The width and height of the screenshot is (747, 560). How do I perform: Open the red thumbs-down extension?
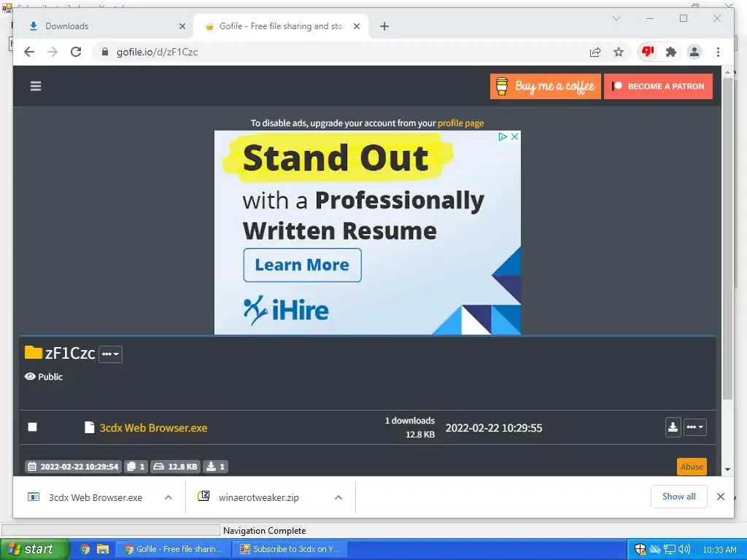(x=648, y=52)
